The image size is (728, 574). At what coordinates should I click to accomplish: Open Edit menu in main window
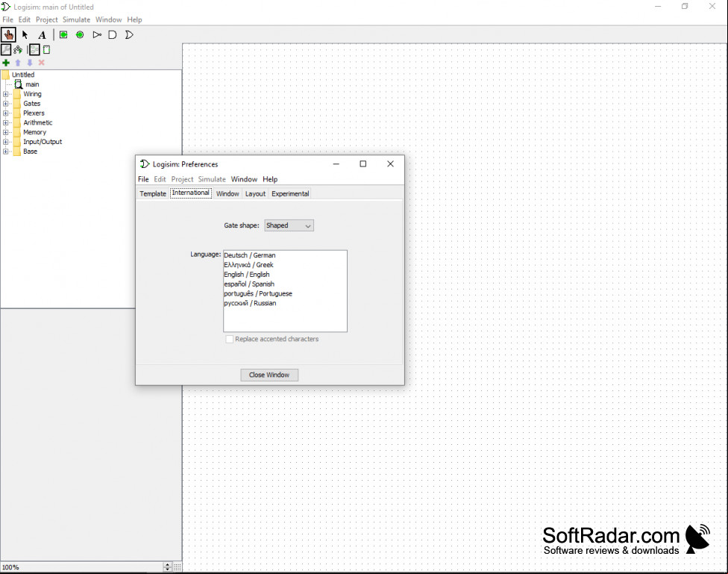click(25, 19)
